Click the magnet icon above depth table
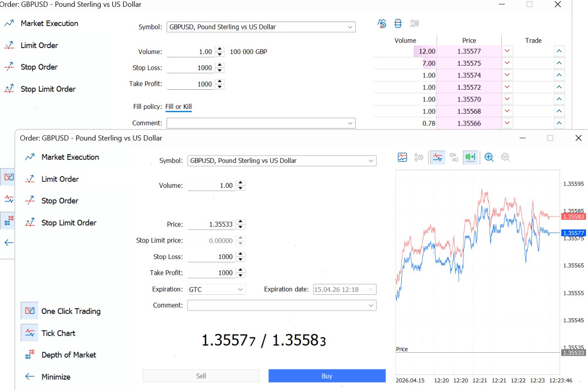Screen dimensions: 588x390 click(x=382, y=24)
